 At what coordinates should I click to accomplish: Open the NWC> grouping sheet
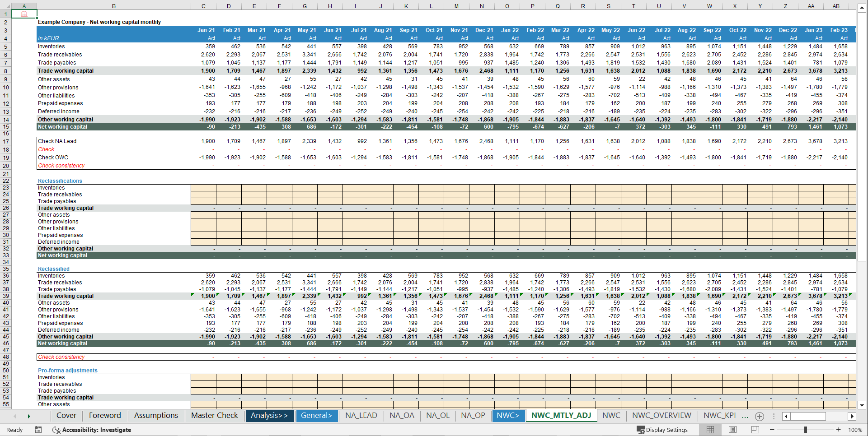pyautogui.click(x=508, y=416)
